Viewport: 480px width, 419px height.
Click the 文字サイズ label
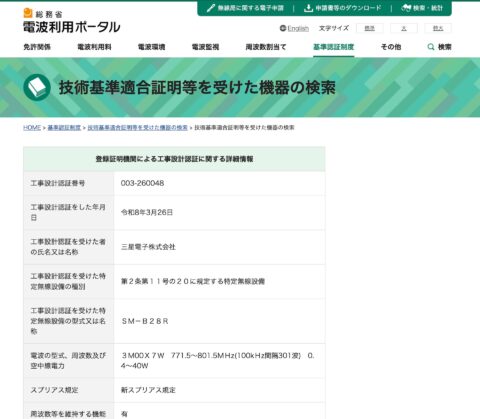(334, 28)
